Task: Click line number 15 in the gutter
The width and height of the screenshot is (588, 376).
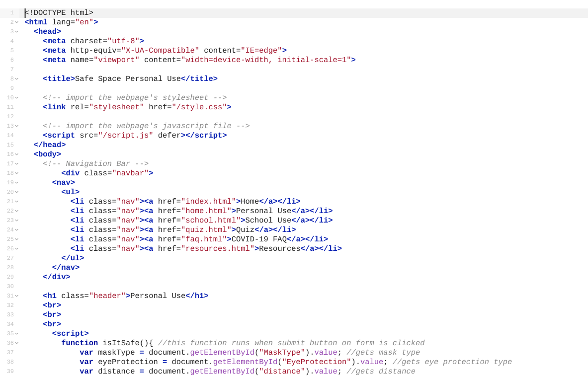Action: coord(10,145)
